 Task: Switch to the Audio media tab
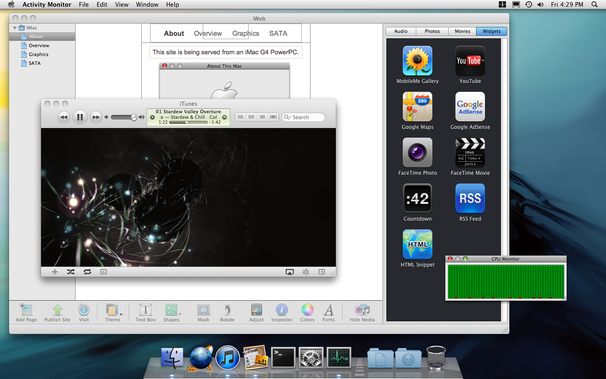coord(401,31)
